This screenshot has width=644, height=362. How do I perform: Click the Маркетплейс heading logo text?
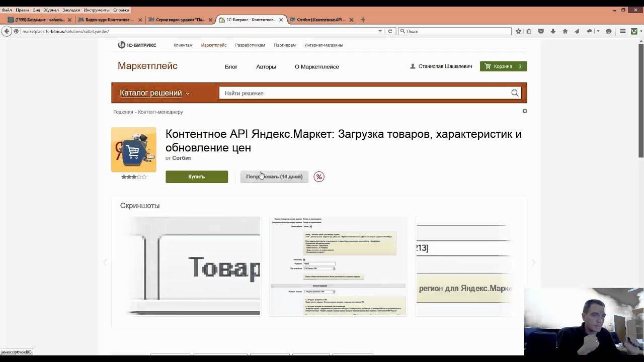147,66
